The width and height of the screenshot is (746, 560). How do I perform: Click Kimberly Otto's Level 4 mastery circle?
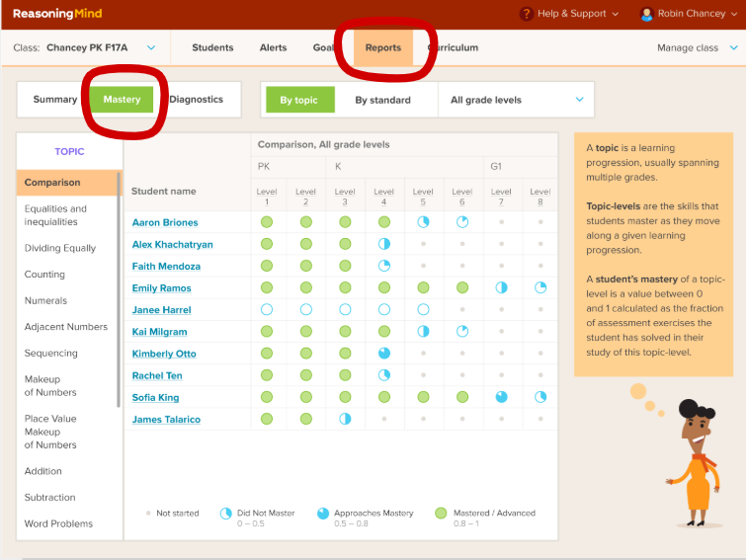[x=384, y=353]
